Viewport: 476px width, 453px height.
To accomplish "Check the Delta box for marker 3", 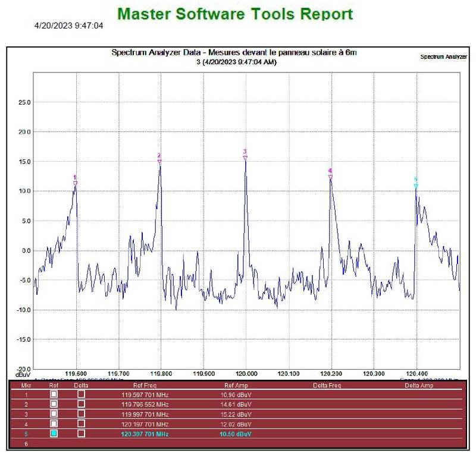I will point(81,414).
